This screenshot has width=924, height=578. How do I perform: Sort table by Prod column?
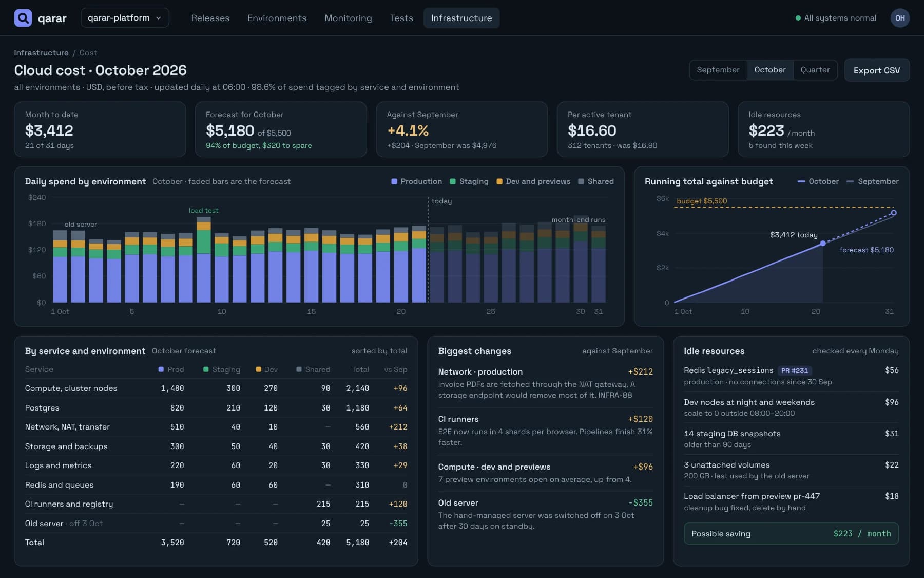coord(171,369)
